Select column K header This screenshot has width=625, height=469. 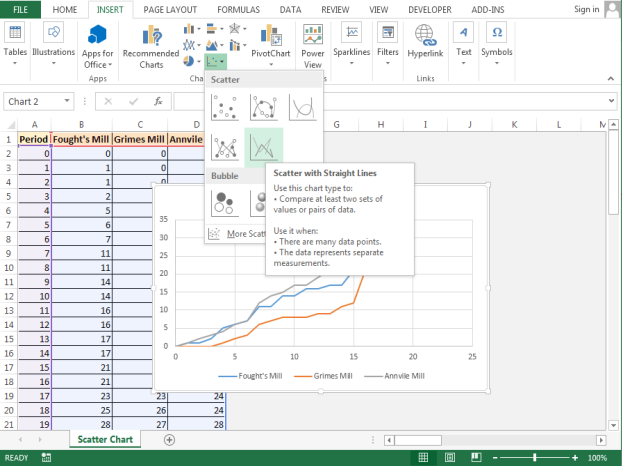[514, 125]
